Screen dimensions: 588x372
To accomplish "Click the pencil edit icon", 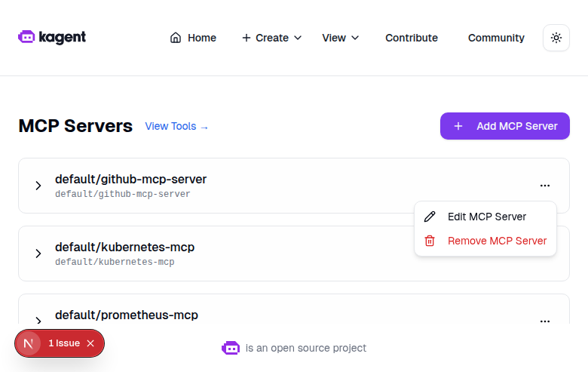I will tap(430, 217).
